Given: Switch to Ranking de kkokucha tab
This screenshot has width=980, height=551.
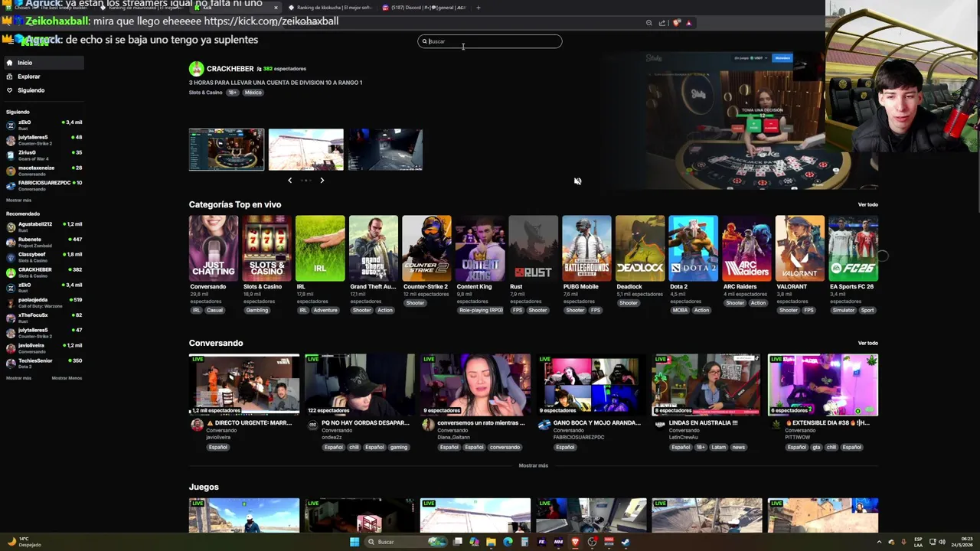Looking at the screenshot, I should click(329, 8).
